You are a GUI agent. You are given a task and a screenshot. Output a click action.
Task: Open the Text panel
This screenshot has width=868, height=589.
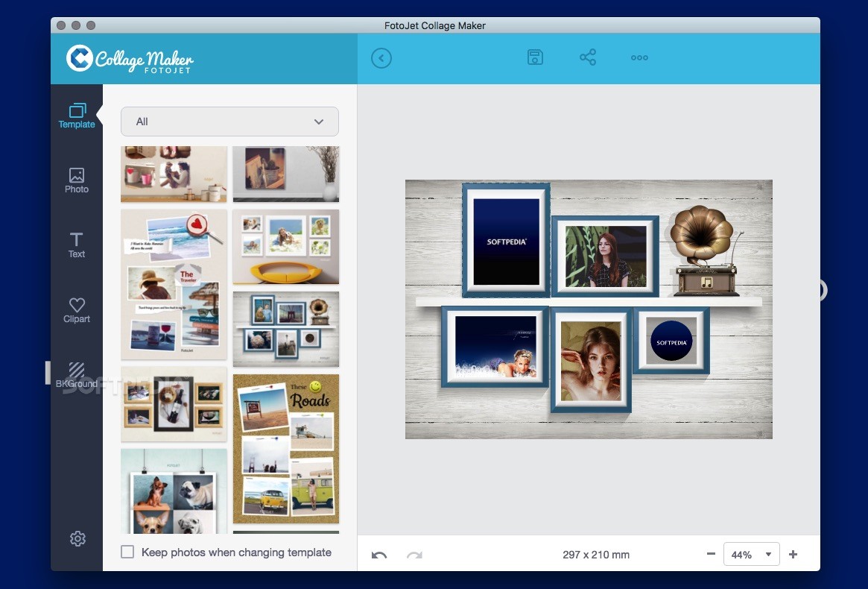[77, 245]
